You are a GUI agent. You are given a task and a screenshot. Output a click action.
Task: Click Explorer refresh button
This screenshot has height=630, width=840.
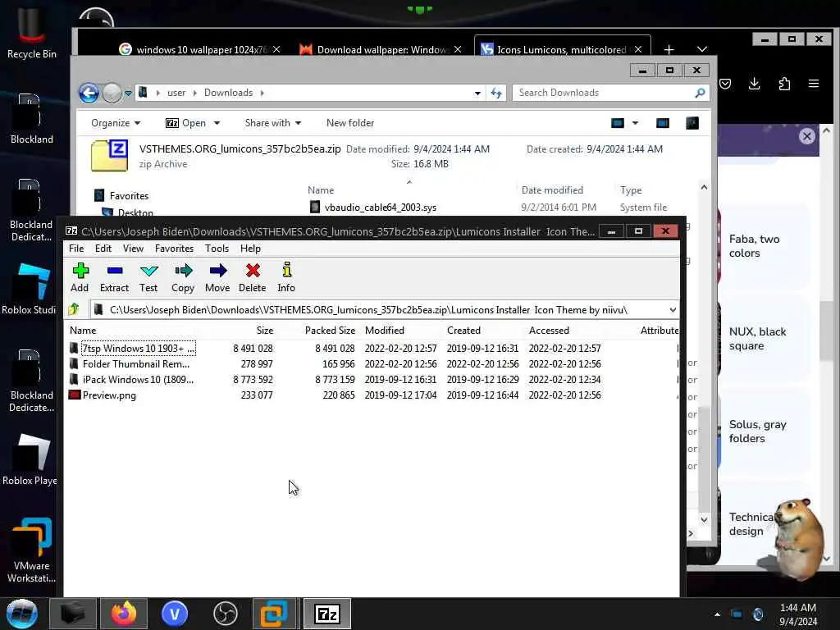[x=496, y=94]
